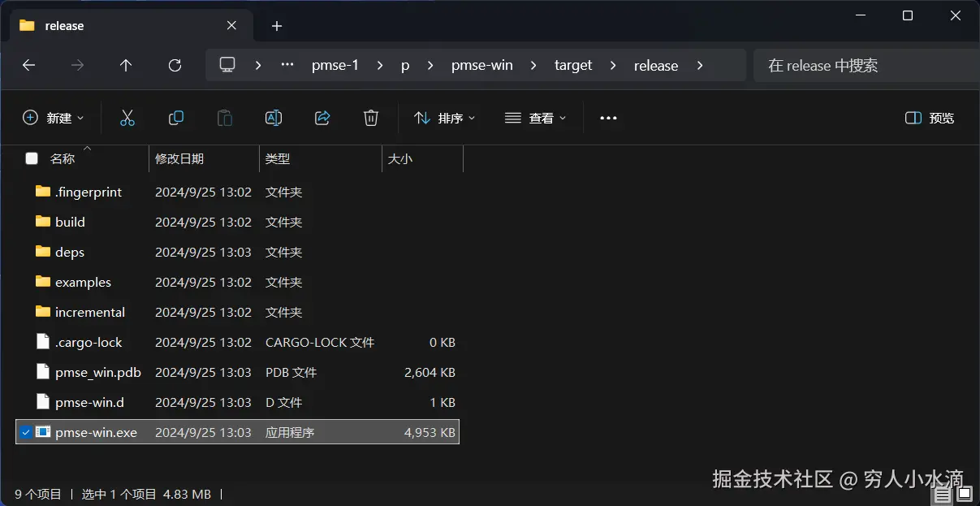Viewport: 980px width, 506px height.
Task: Click the 应用程序 type cell
Action: (x=290, y=433)
